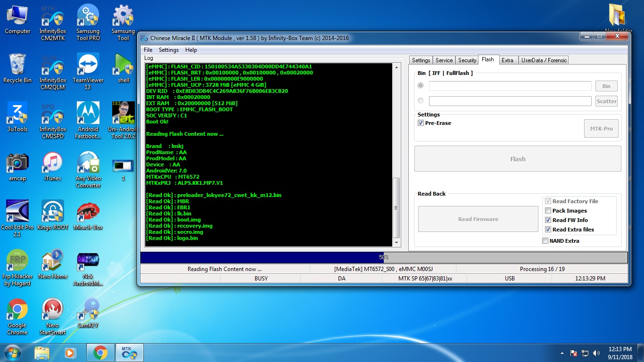This screenshot has width=644, height=362.
Task: Launch Miracle Box from the desktop
Action: pyautogui.click(x=88, y=215)
